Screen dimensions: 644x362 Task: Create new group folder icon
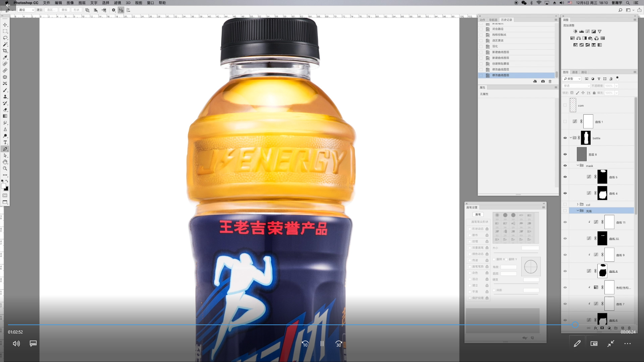pyautogui.click(x=616, y=328)
